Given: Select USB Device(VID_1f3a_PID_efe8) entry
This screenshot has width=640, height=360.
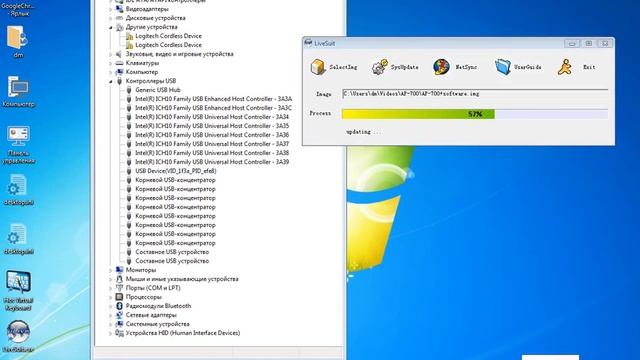Looking at the screenshot, I should 176,171.
